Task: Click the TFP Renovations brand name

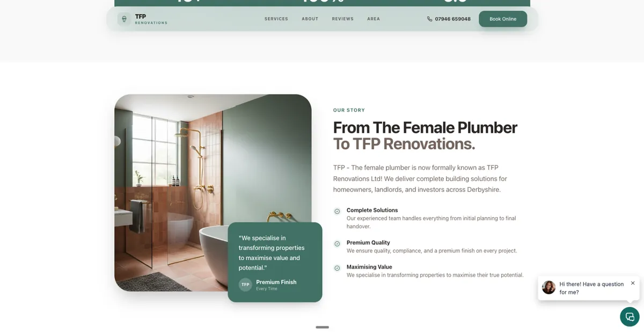Action: [151, 19]
